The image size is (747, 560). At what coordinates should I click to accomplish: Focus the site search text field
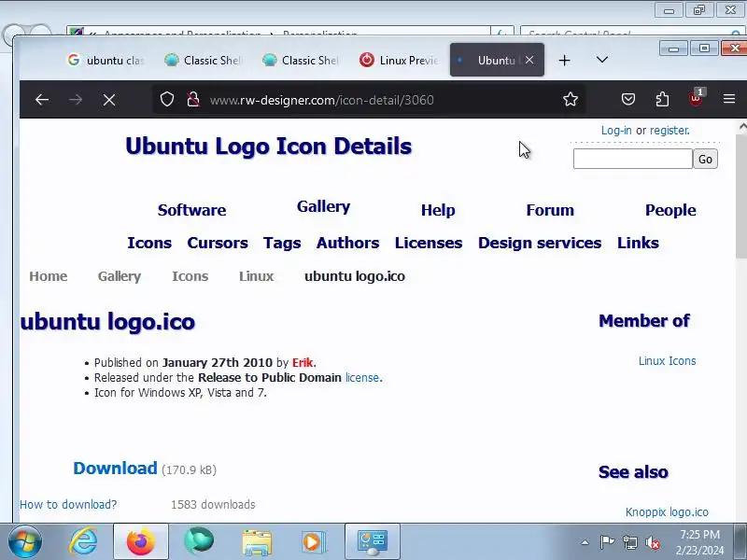(x=633, y=159)
